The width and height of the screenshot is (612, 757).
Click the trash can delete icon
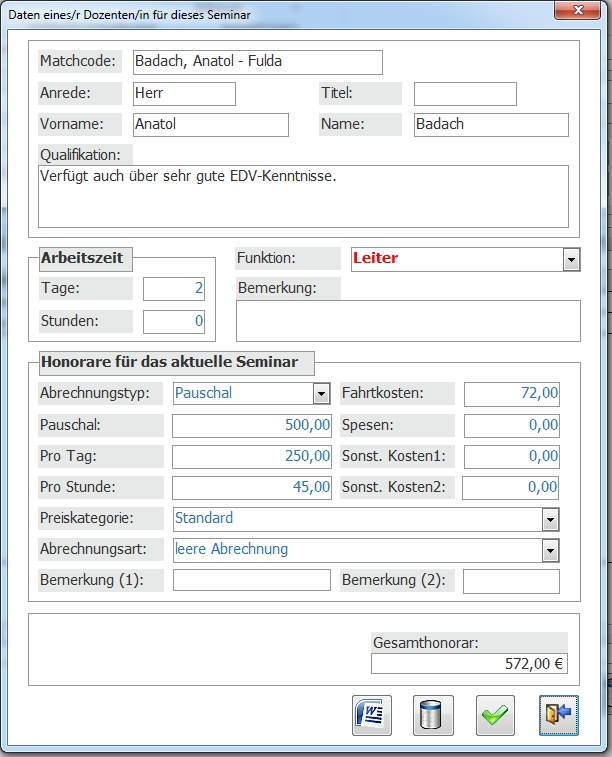tap(433, 716)
